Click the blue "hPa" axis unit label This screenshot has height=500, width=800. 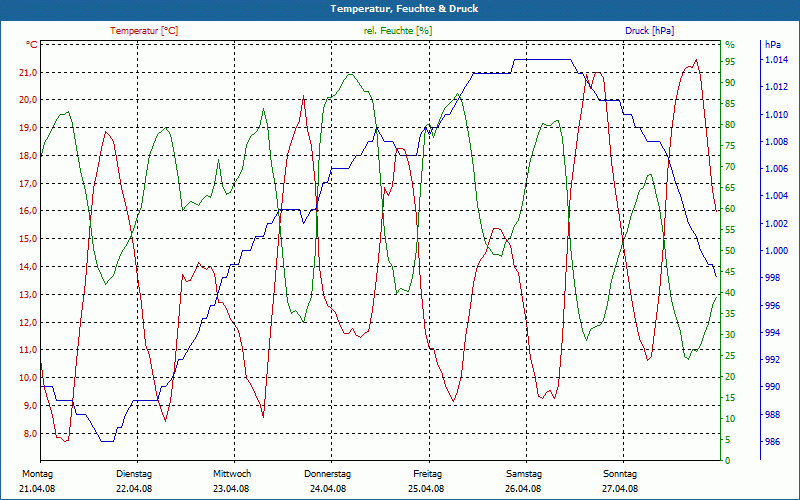[773, 45]
